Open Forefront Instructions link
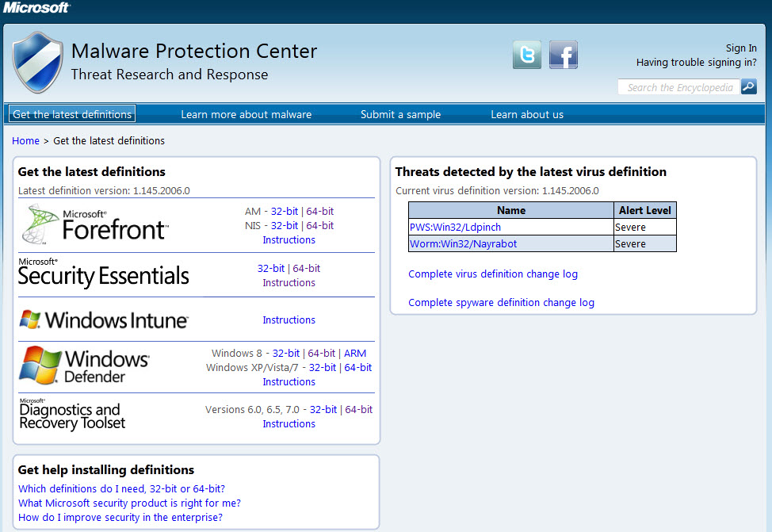Screen dimensions: 772x532 [x=289, y=240]
